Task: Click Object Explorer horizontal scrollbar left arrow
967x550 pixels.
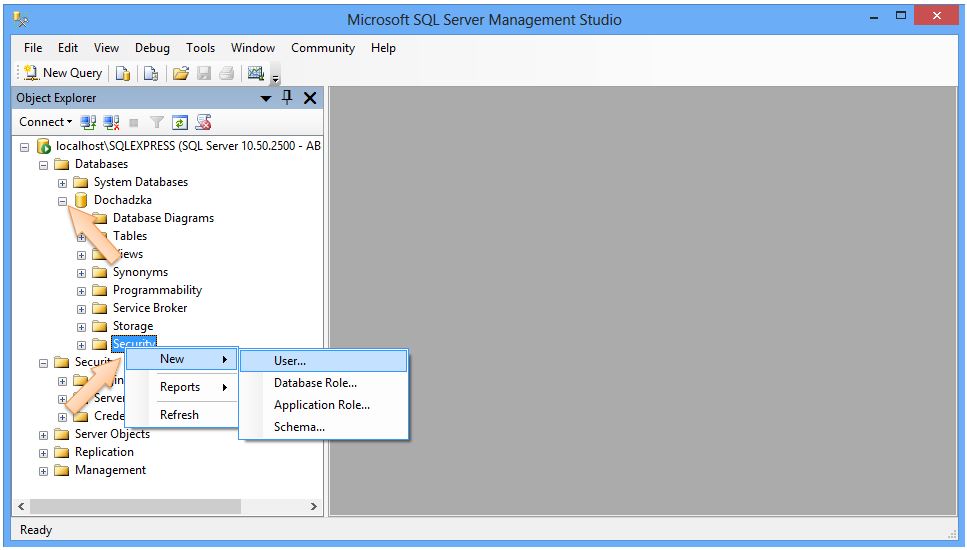Action: (x=21, y=506)
